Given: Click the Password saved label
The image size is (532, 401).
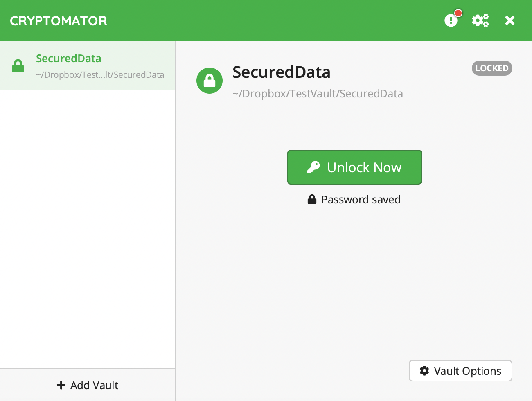Looking at the screenshot, I should pos(361,200).
